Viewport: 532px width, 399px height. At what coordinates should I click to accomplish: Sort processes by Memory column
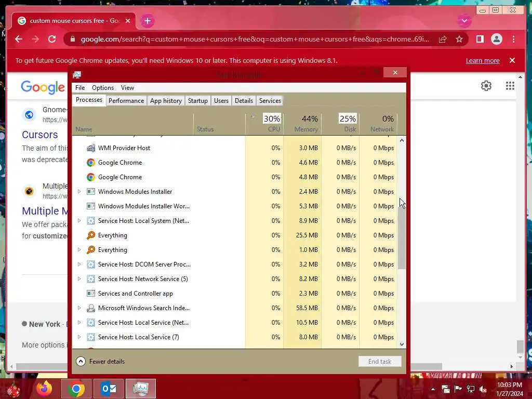coord(303,123)
